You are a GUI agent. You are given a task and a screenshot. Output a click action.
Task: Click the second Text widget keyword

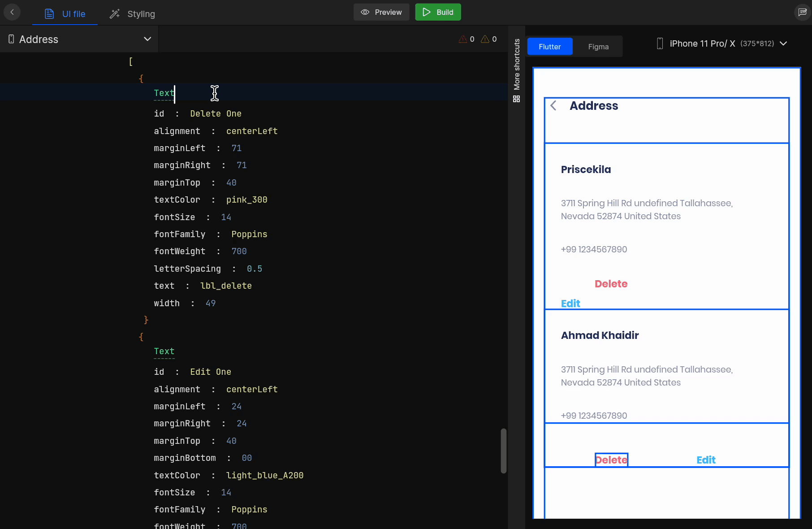pyautogui.click(x=164, y=351)
